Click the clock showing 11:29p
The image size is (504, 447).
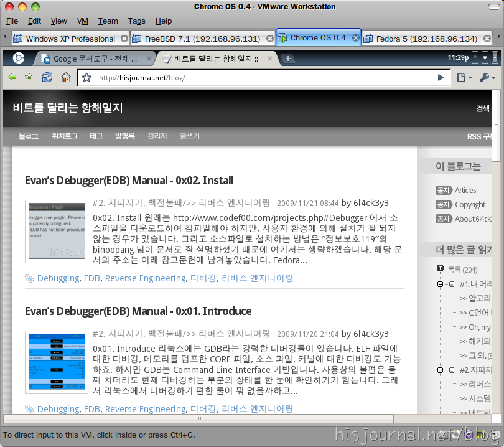458,57
